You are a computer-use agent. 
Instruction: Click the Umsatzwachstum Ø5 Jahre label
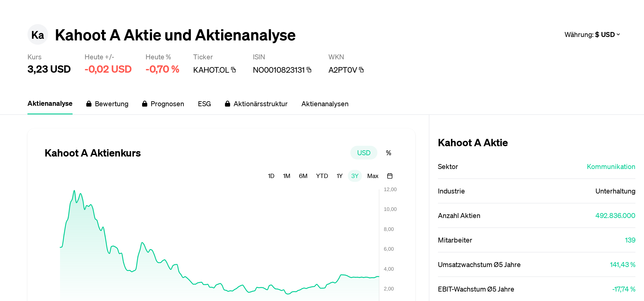click(479, 265)
